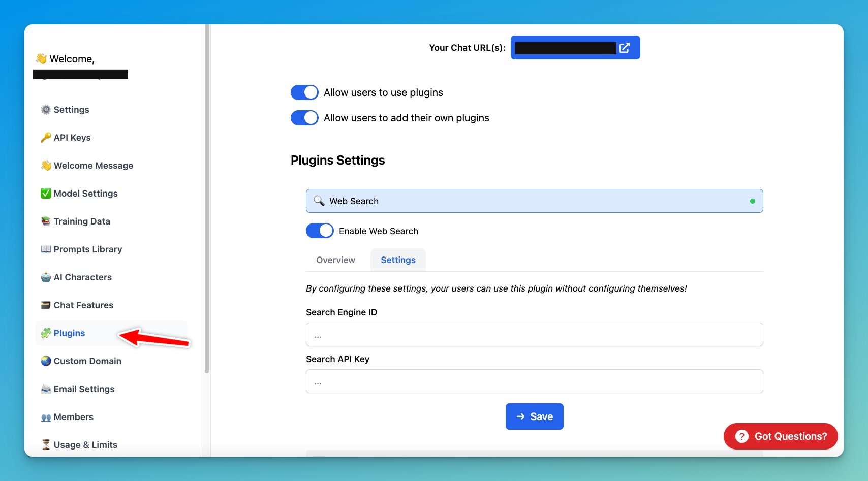This screenshot has height=481, width=868.
Task: Toggle Allow users to use plugins
Action: 304,92
